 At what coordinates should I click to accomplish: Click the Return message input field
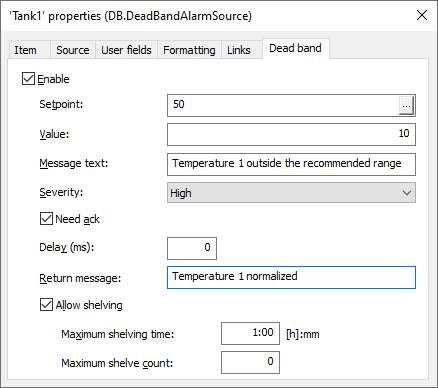tap(291, 277)
